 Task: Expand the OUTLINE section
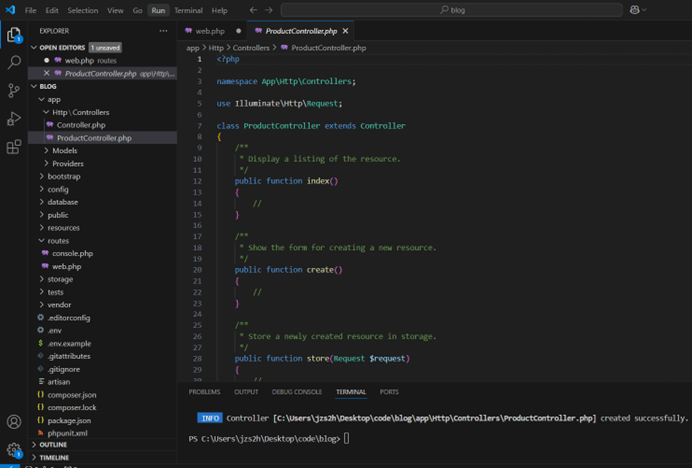[53, 445]
